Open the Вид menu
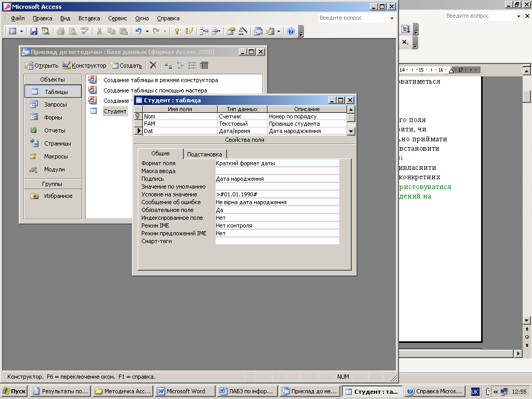The width and height of the screenshot is (532, 399). (65, 18)
